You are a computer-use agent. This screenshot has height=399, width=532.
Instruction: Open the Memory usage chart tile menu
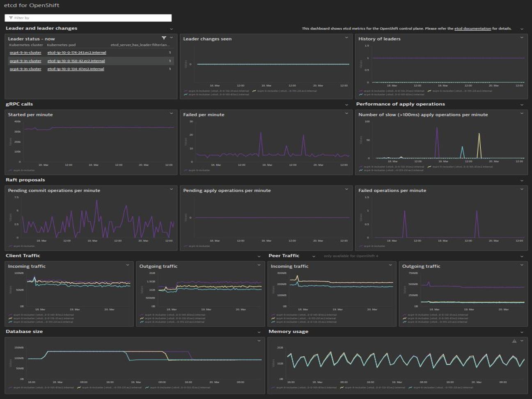[522, 341]
